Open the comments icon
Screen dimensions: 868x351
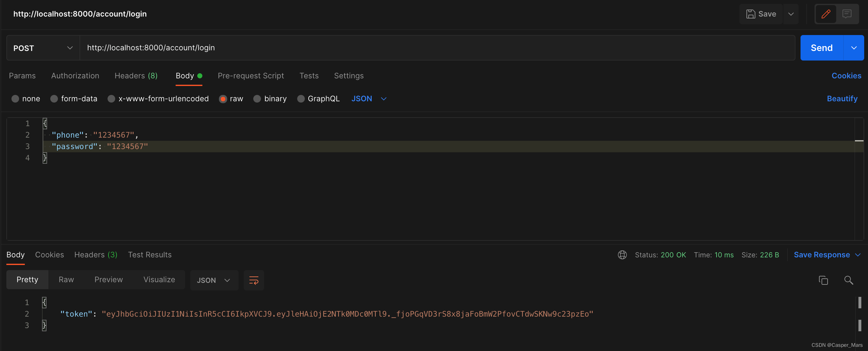(847, 14)
